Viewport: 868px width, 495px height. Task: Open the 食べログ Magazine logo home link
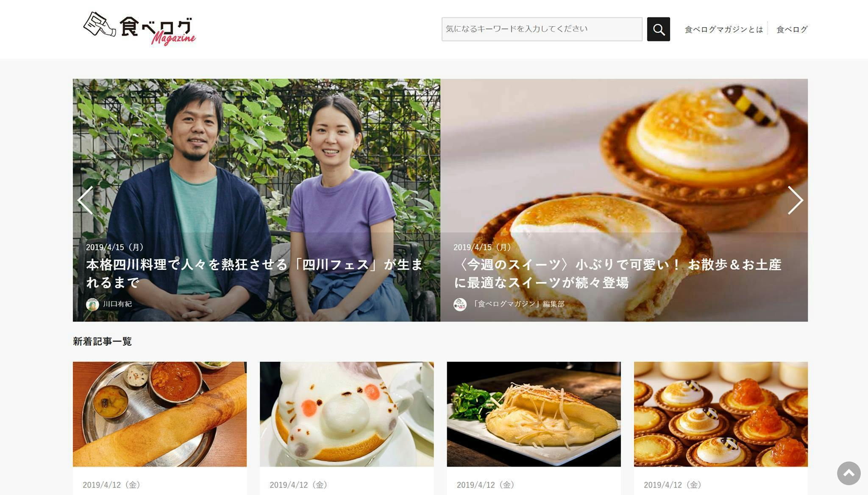pos(139,29)
